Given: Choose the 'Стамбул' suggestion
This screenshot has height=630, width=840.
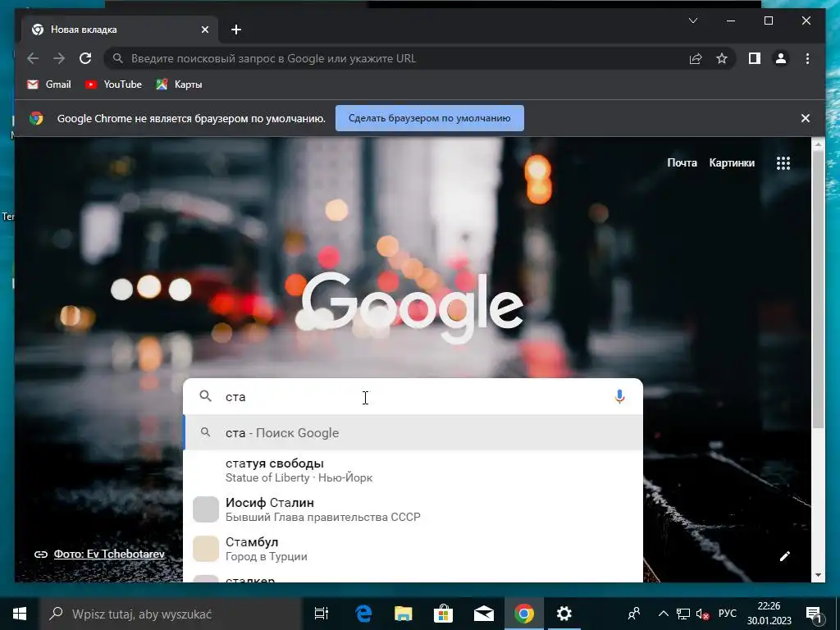Looking at the screenshot, I should coord(413,549).
